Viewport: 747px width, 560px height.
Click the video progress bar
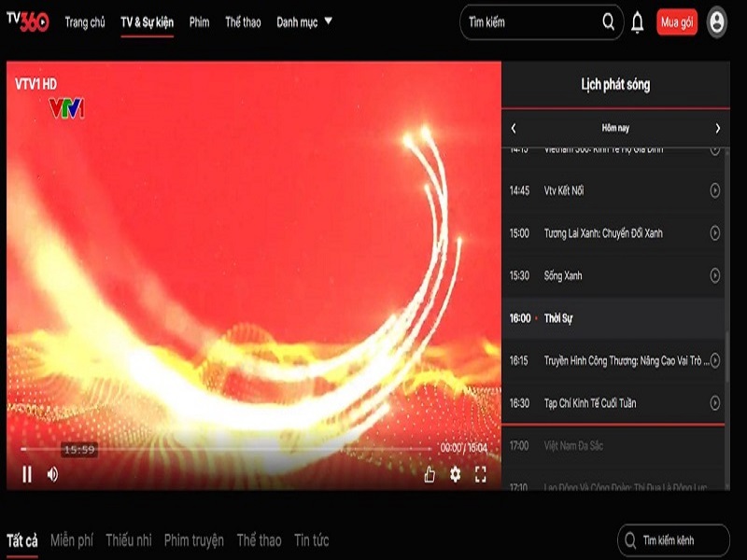(x=233, y=449)
